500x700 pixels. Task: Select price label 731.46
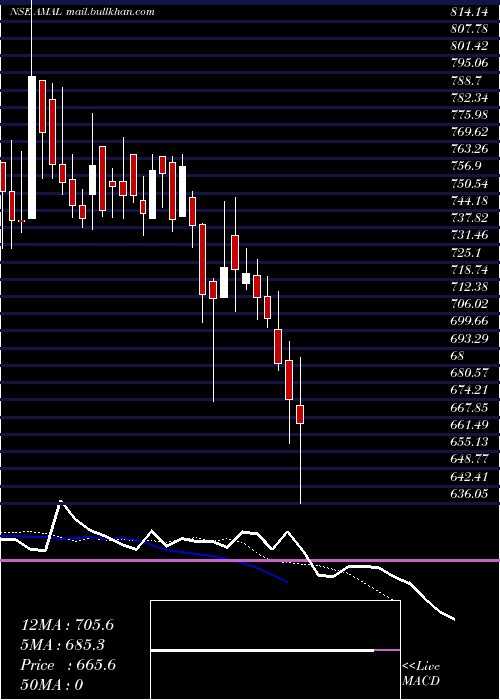(x=469, y=235)
